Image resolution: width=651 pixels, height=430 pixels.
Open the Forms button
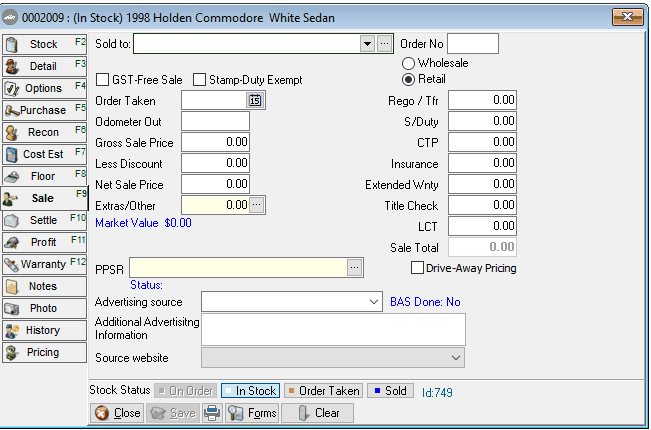click(252, 413)
